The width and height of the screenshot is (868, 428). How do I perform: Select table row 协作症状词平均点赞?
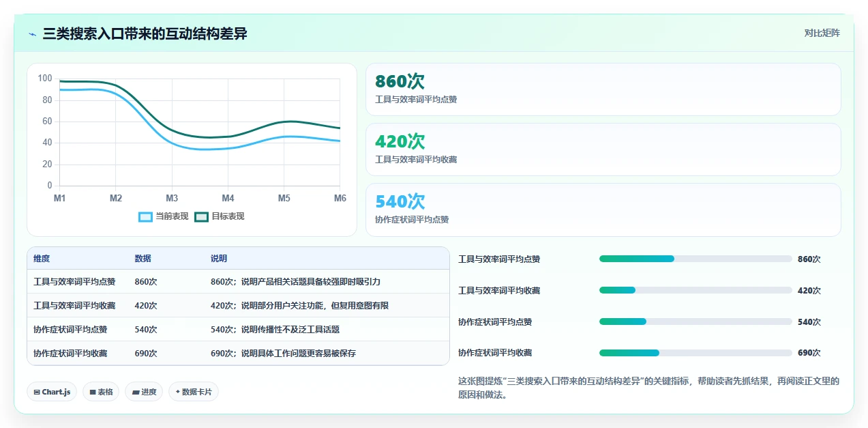[x=238, y=329]
